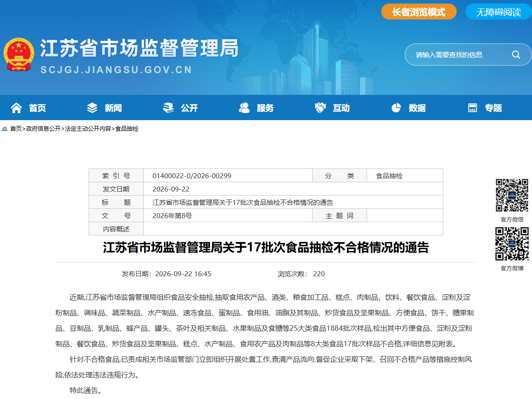Click index number 01400022-0/2026-00299
The image size is (532, 399).
tap(192, 176)
